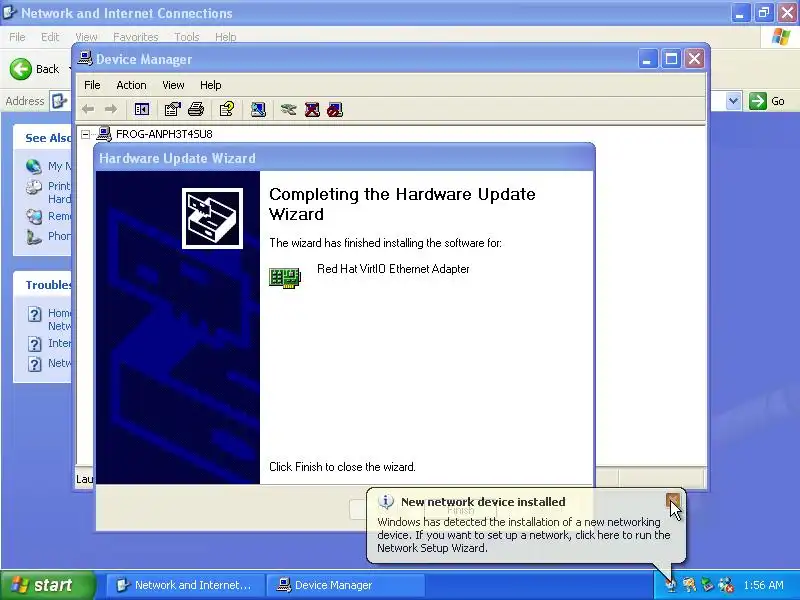Click the Address bar icon in Explorer
Image resolution: width=800 pixels, height=600 pixels.
(59, 101)
